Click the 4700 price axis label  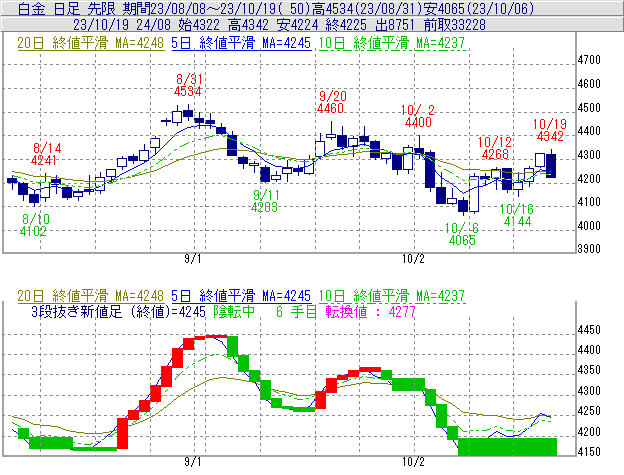[x=589, y=60]
